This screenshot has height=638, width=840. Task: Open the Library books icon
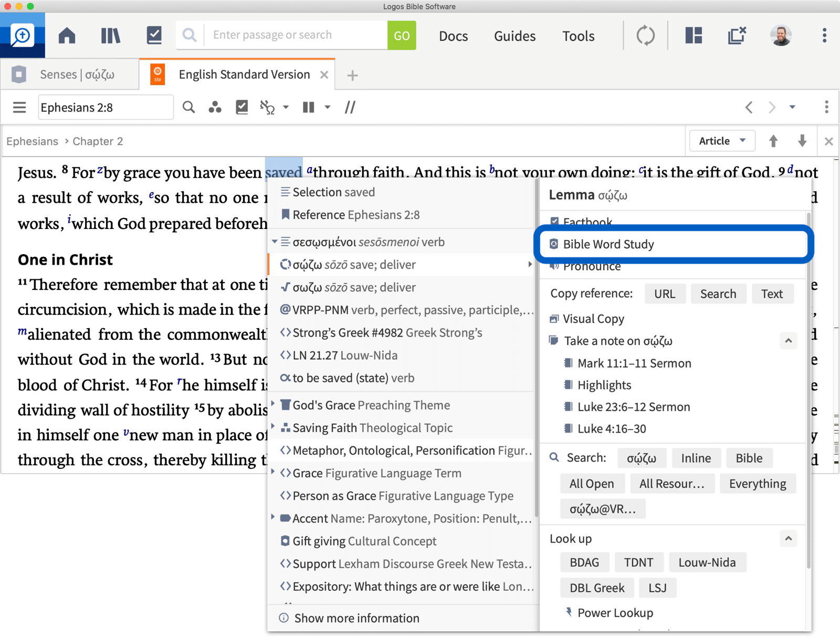click(110, 36)
